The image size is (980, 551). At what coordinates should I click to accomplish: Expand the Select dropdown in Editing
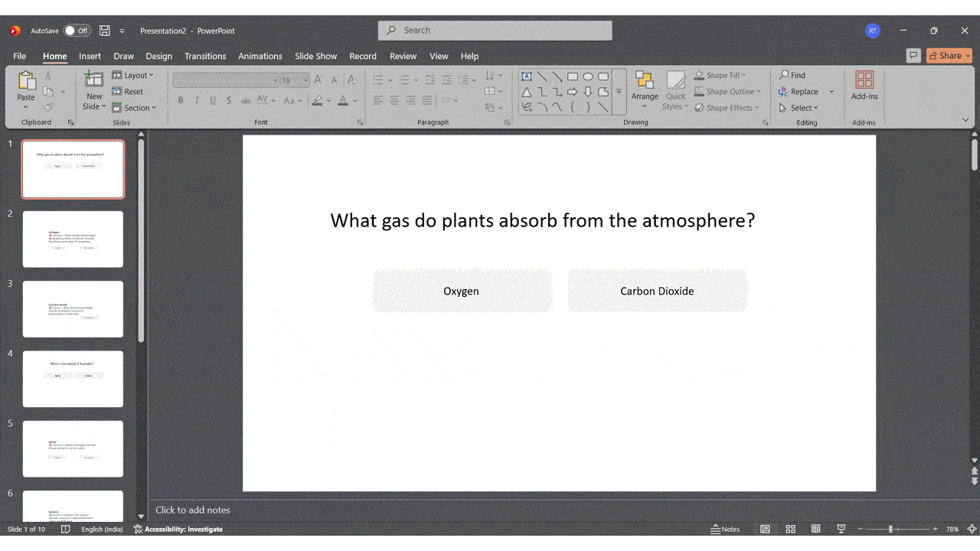tap(799, 108)
